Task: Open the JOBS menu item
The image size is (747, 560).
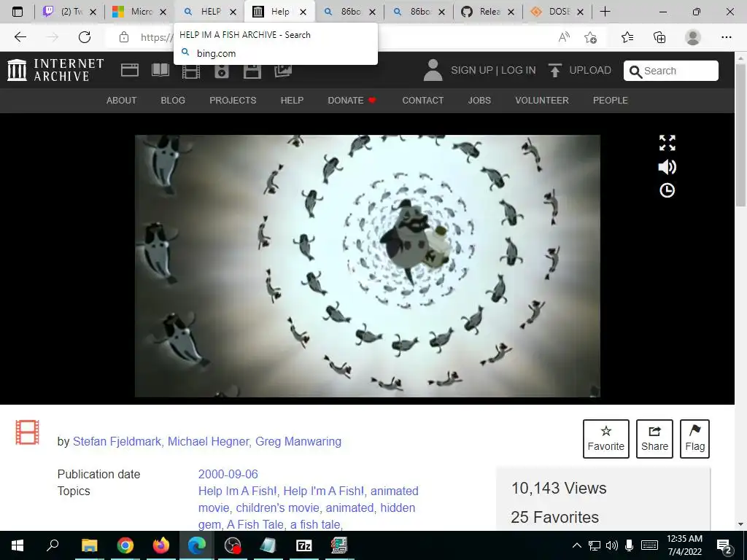Action: point(479,101)
